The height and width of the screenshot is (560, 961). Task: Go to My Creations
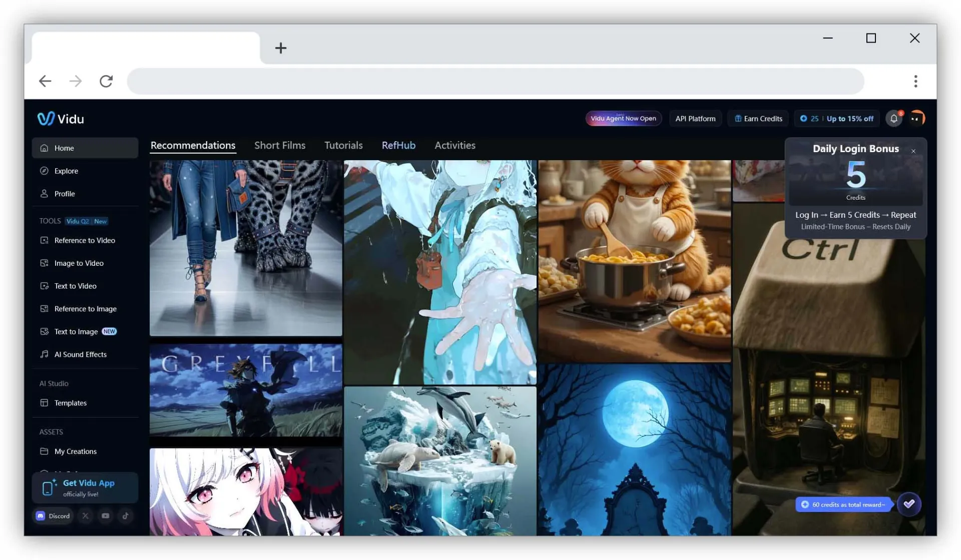tap(75, 451)
